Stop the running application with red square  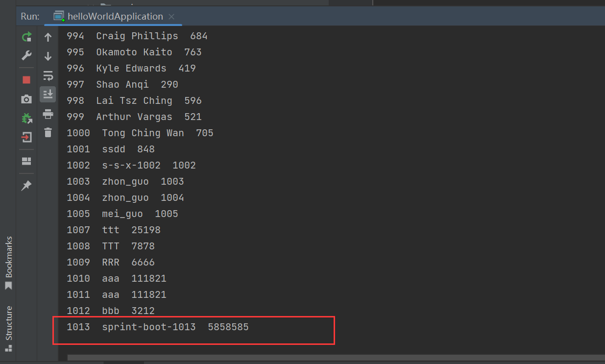pos(26,80)
